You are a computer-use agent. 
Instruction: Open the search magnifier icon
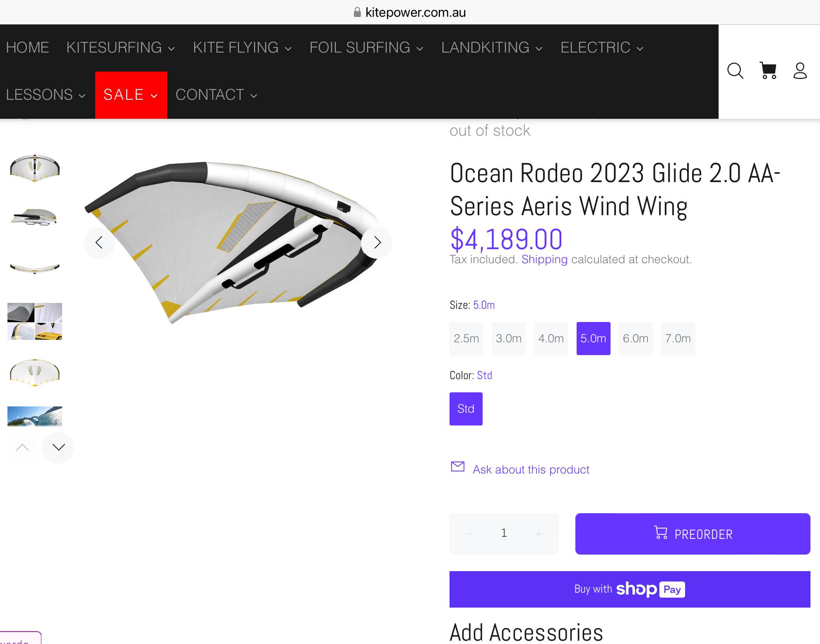pos(735,71)
